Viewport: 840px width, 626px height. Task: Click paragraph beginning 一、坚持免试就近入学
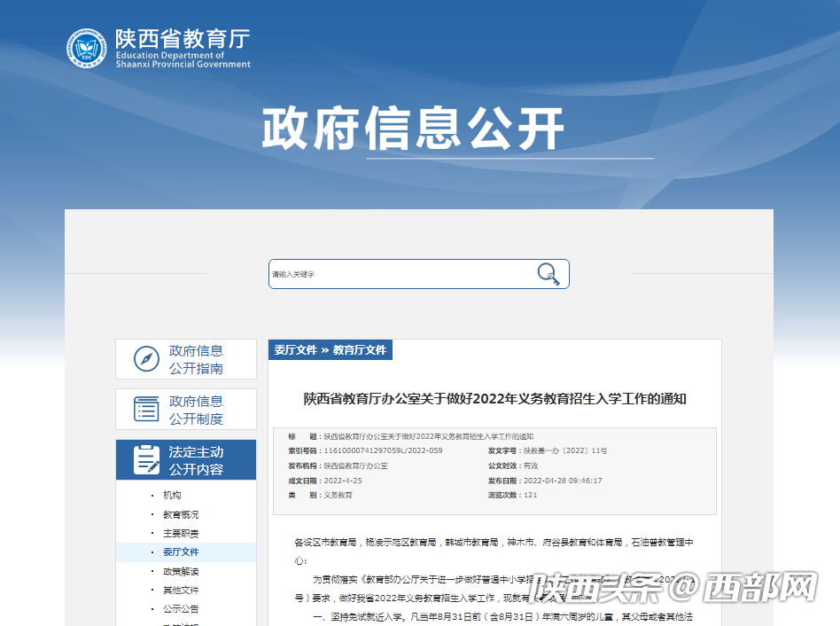pyautogui.click(x=502, y=617)
